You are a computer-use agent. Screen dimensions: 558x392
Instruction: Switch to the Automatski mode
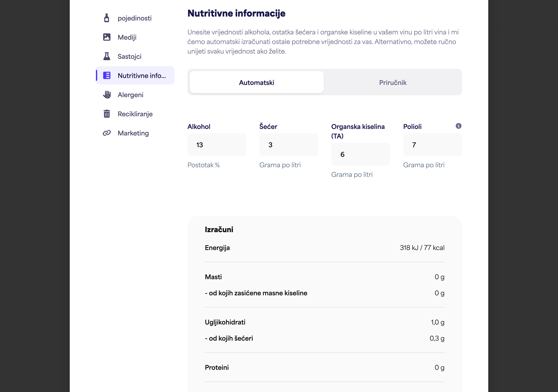(x=256, y=82)
